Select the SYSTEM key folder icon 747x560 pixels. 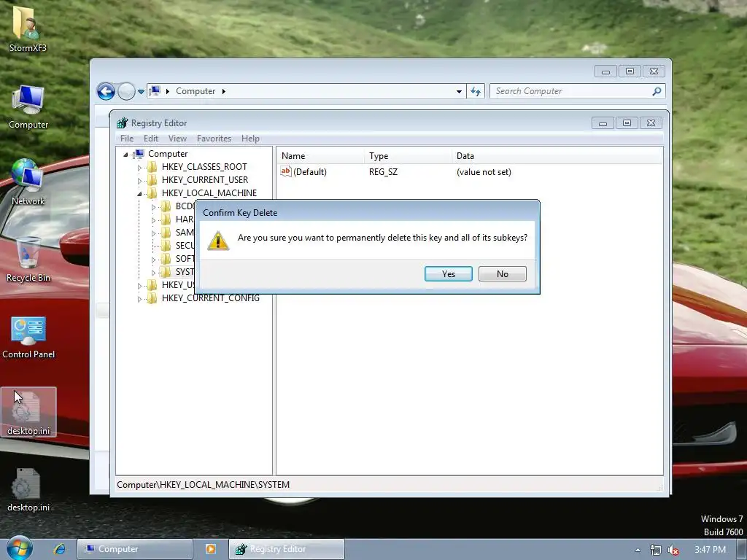point(166,272)
